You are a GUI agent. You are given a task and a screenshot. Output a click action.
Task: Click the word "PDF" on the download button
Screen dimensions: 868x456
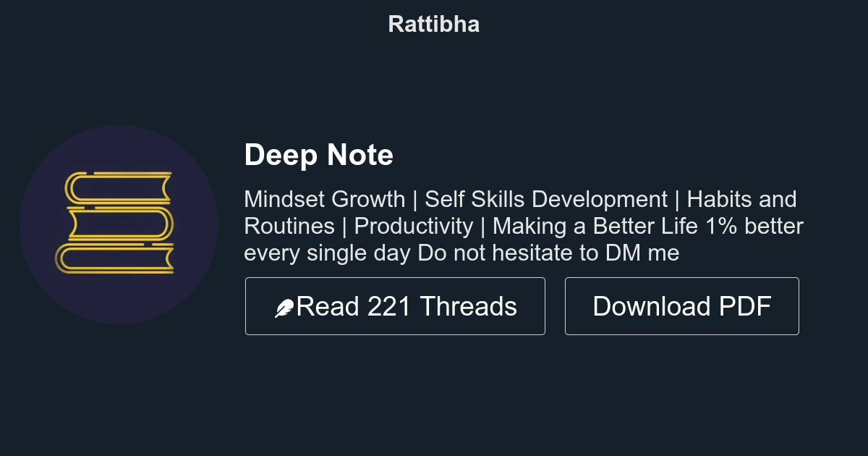(744, 306)
